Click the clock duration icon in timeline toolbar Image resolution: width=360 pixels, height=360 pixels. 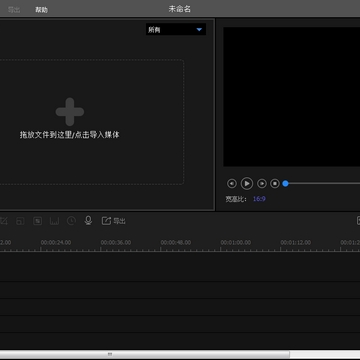71,221
